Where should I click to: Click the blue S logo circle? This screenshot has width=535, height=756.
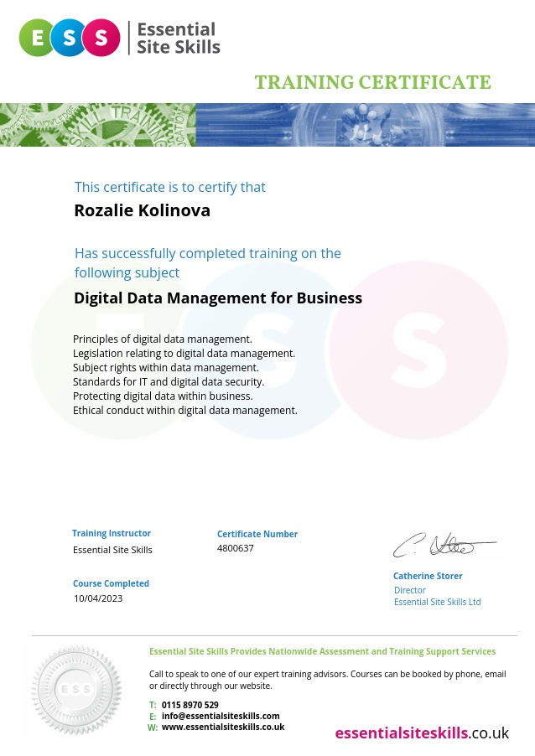click(x=70, y=38)
